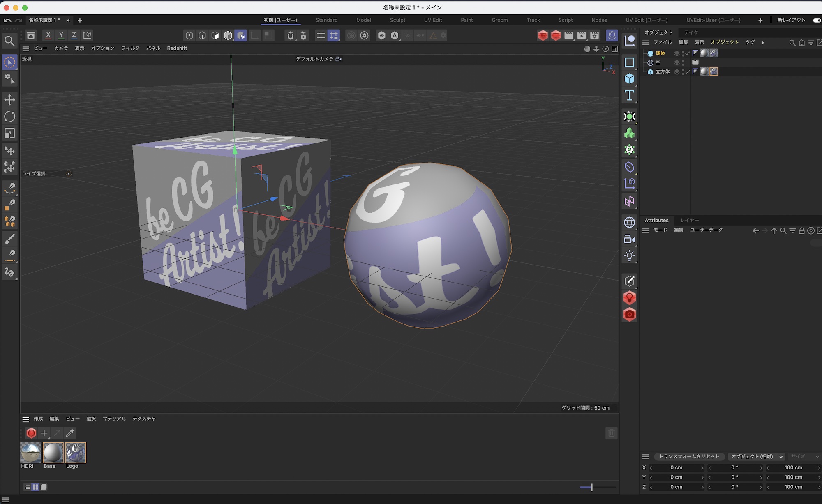The width and height of the screenshot is (822, 504).
Task: Click the Text spline tool icon
Action: tap(629, 95)
